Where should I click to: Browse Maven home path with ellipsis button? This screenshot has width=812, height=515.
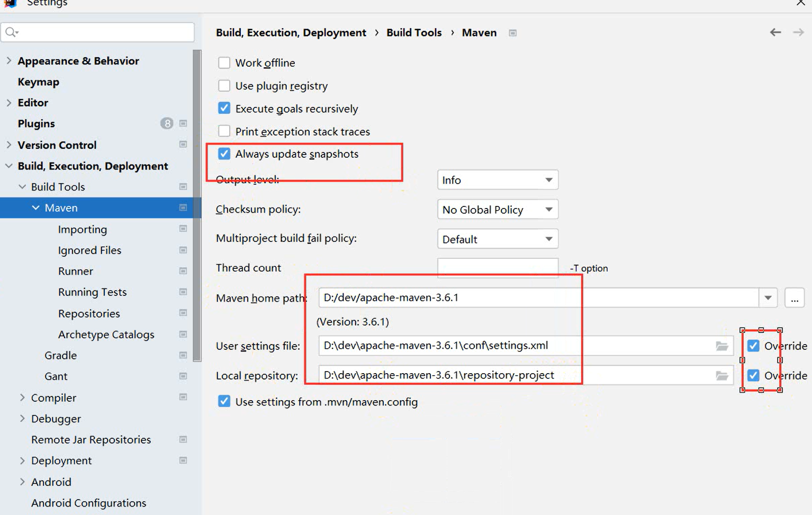pos(795,298)
